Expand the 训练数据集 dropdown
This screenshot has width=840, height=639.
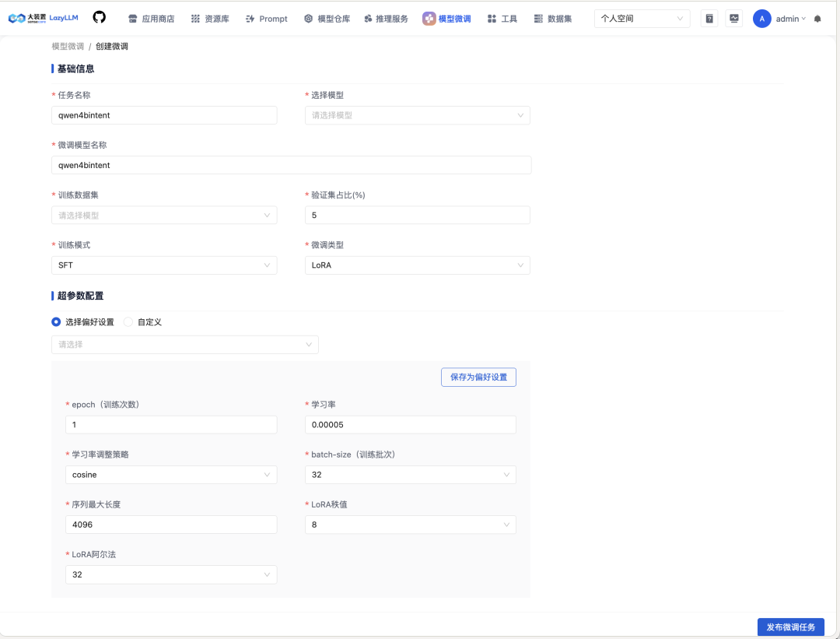click(x=164, y=215)
